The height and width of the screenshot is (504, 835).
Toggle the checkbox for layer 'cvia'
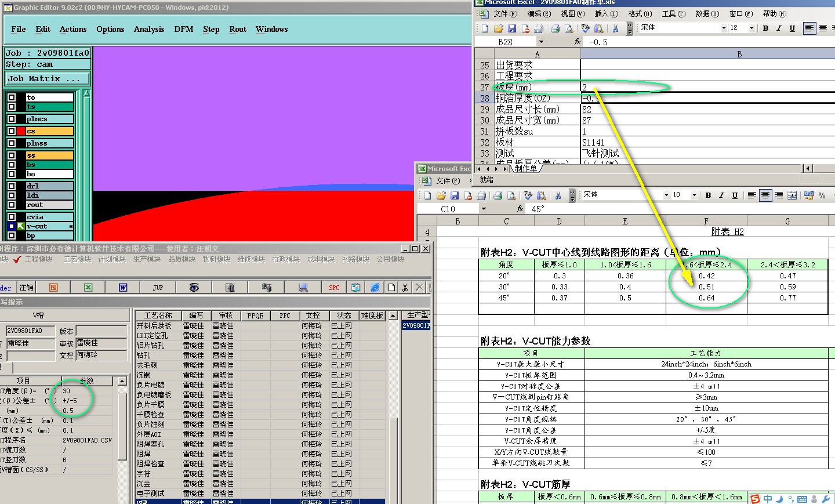[12, 217]
